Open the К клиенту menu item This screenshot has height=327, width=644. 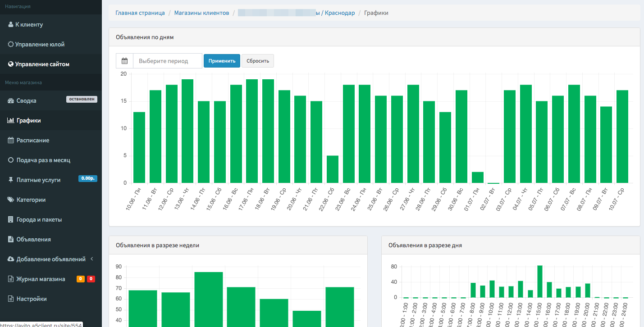pos(51,25)
